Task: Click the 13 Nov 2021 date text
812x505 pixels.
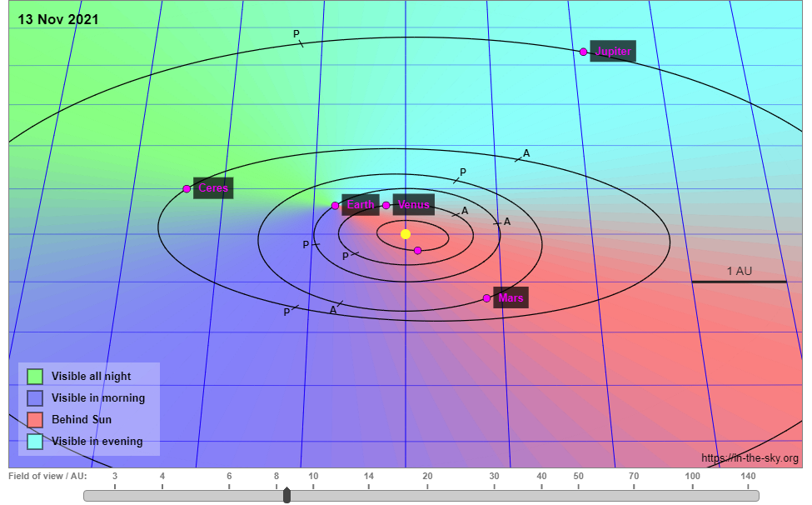Action: (x=58, y=20)
